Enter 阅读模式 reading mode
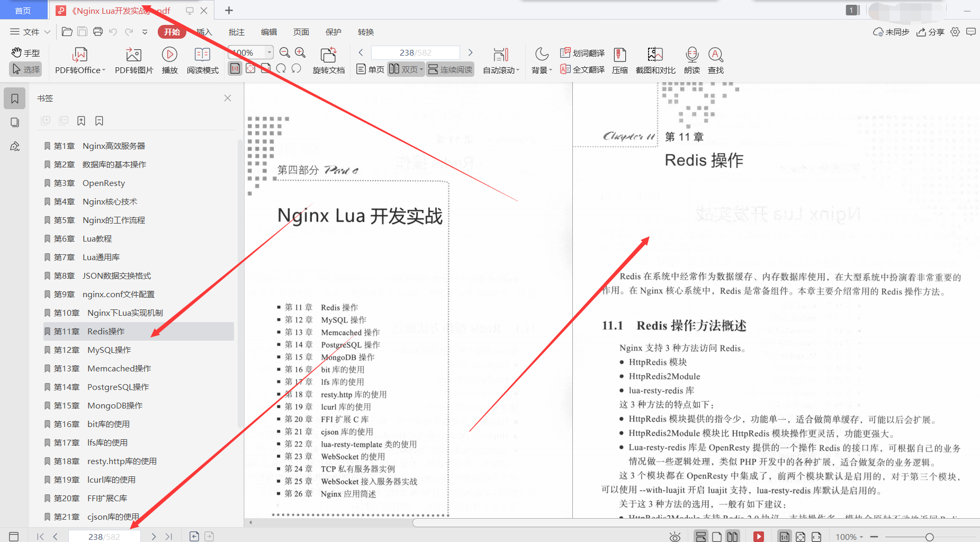This screenshot has height=542, width=980. point(202,60)
